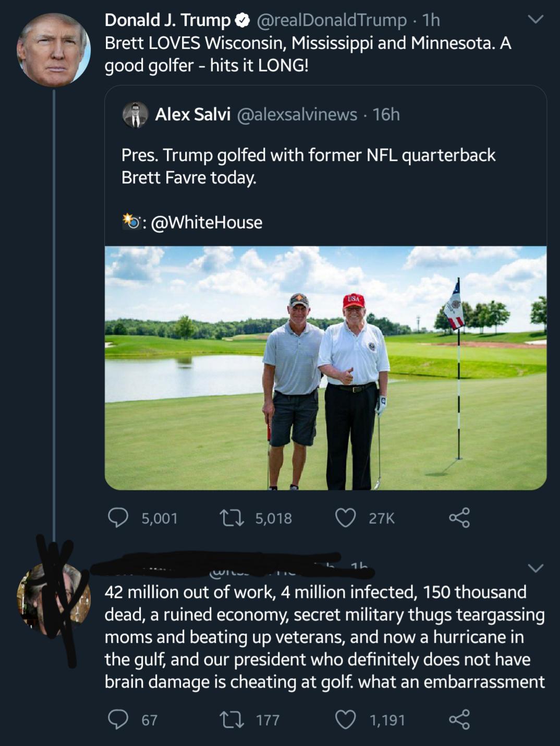Click the Donald J. Trump display name

click(x=167, y=20)
